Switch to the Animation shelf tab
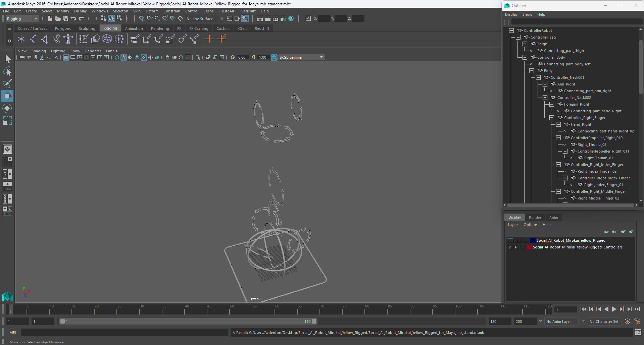This screenshot has width=644, height=345. [134, 28]
